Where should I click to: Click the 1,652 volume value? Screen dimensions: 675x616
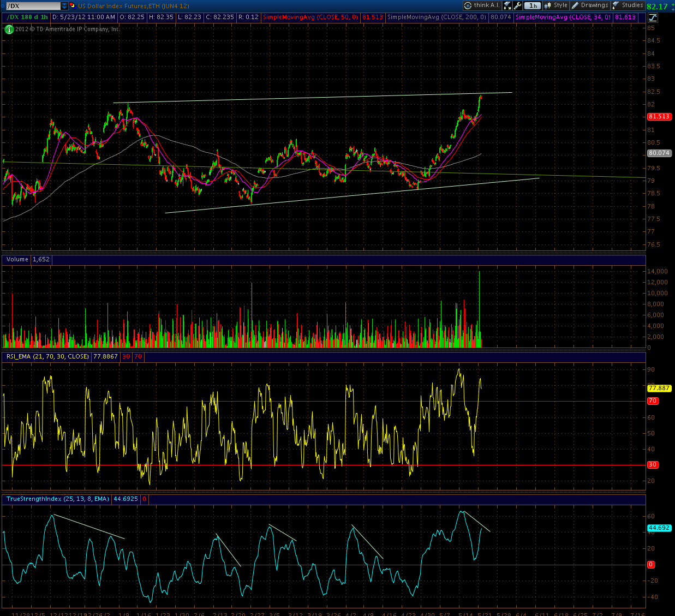point(41,259)
